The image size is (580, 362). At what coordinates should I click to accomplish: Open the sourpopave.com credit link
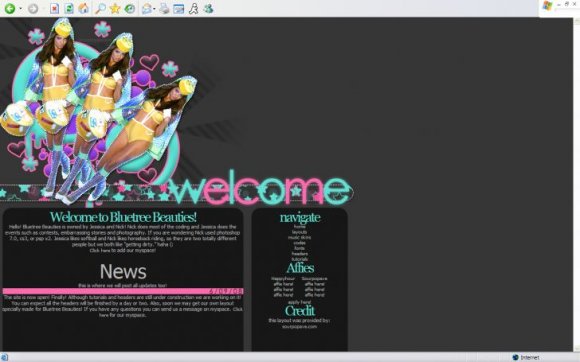point(300,327)
